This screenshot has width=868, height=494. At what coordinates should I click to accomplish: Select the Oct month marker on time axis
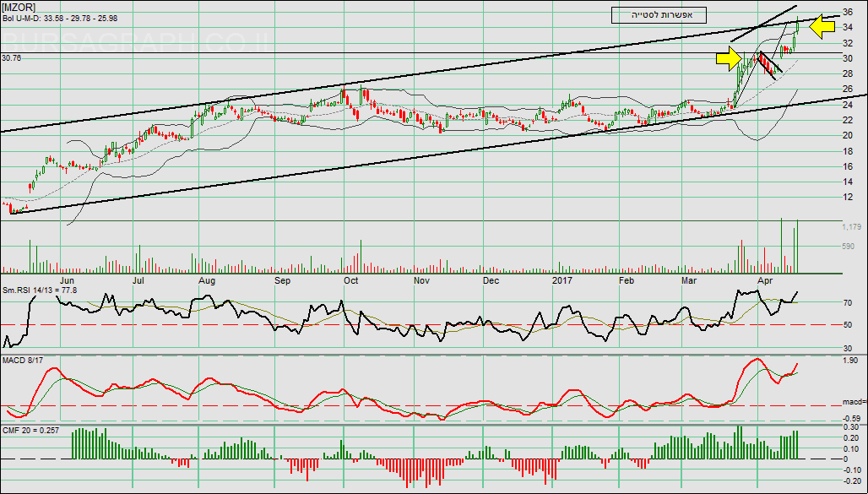pyautogui.click(x=351, y=279)
